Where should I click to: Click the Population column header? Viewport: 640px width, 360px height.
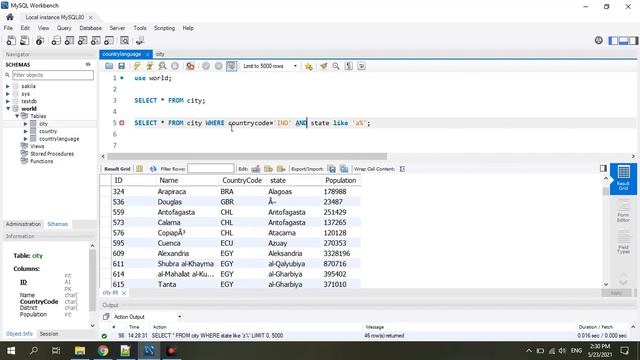pos(340,180)
